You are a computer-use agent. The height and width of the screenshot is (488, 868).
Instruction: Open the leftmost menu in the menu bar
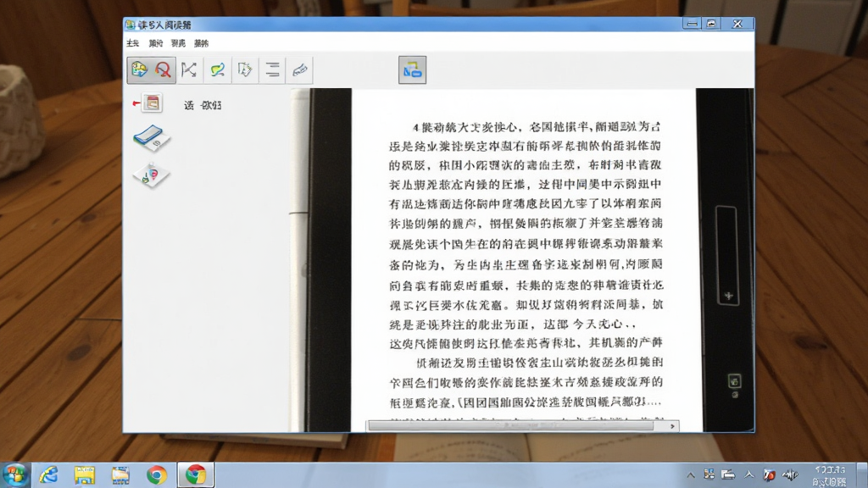(x=133, y=43)
